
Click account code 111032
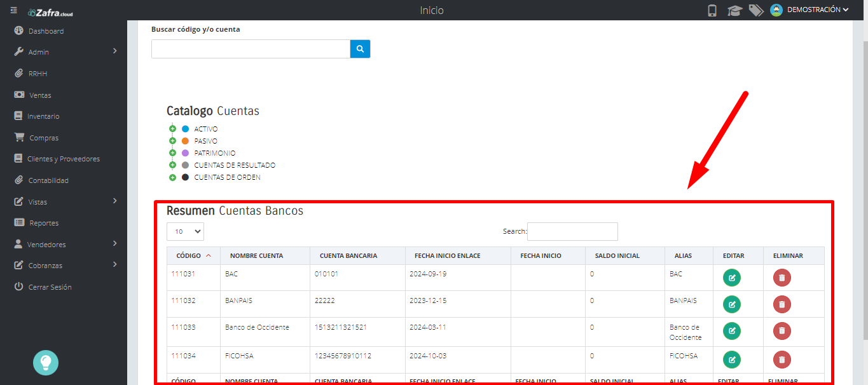click(183, 301)
